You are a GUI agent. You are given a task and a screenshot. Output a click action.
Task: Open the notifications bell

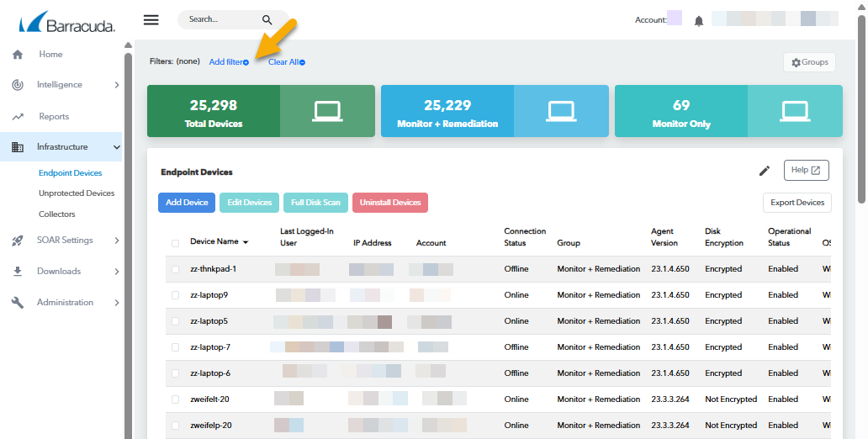click(698, 21)
